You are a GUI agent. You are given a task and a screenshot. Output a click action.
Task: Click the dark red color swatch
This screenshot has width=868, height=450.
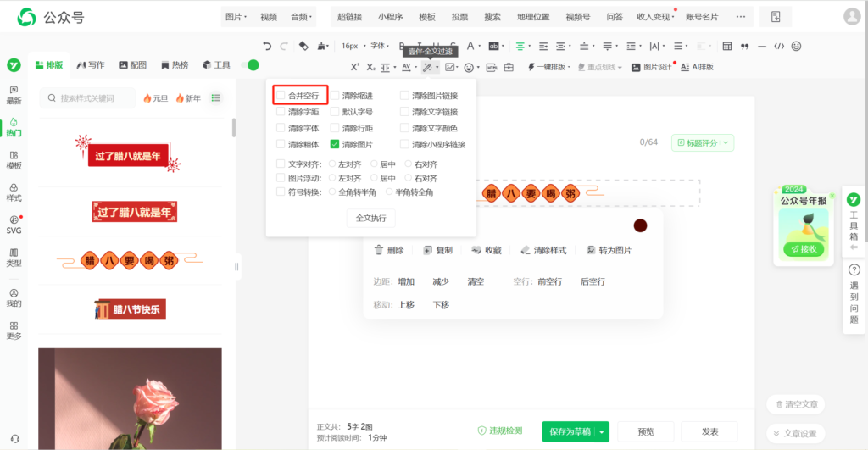click(x=641, y=225)
